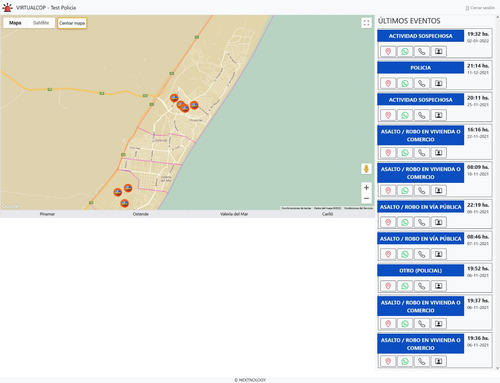
Task: Toggle fullscreen map view
Action: (366, 23)
